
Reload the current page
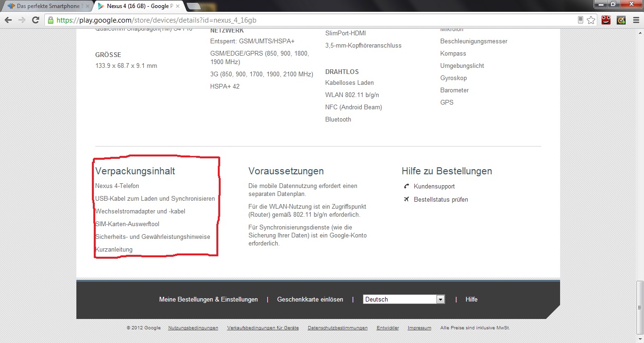35,20
